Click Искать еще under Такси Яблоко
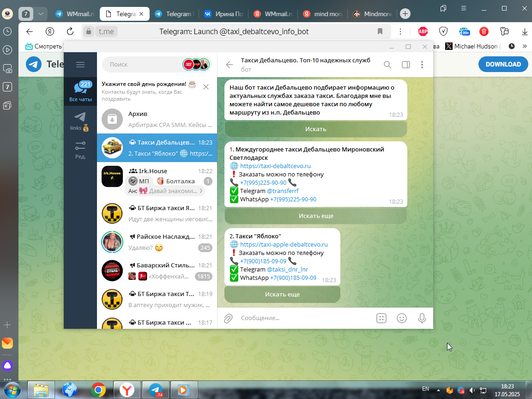The height and width of the screenshot is (399, 532). [282, 294]
